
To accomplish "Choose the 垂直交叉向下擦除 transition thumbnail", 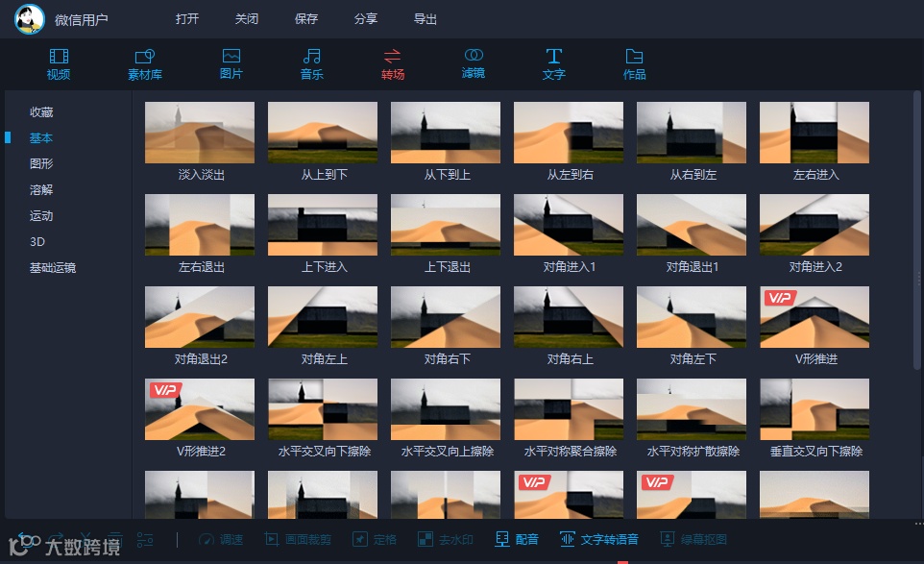I will coord(815,409).
